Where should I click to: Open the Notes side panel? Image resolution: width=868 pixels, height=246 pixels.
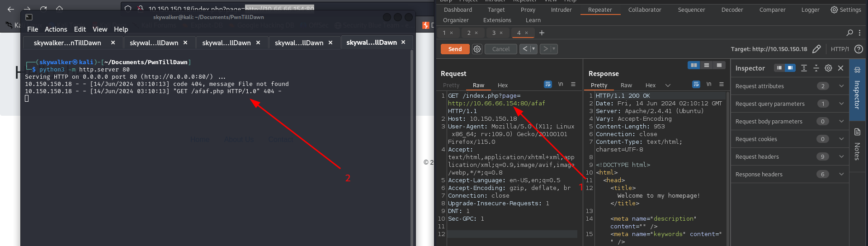click(857, 145)
